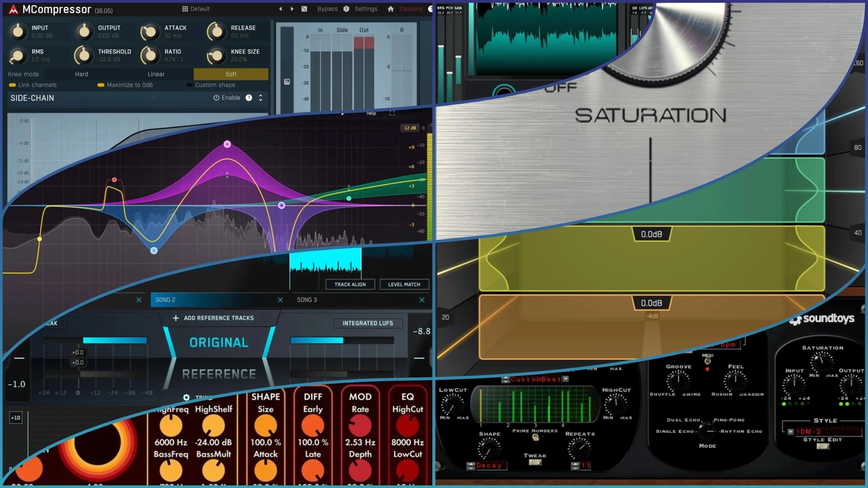Click the MOD Rate knob
Viewport: 868px width, 488px height.
[360, 426]
